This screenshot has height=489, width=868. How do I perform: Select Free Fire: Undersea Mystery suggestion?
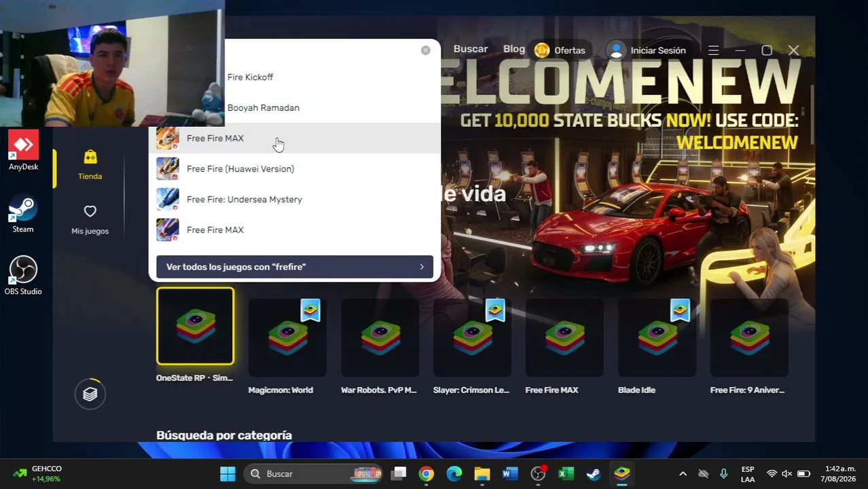[295, 199]
